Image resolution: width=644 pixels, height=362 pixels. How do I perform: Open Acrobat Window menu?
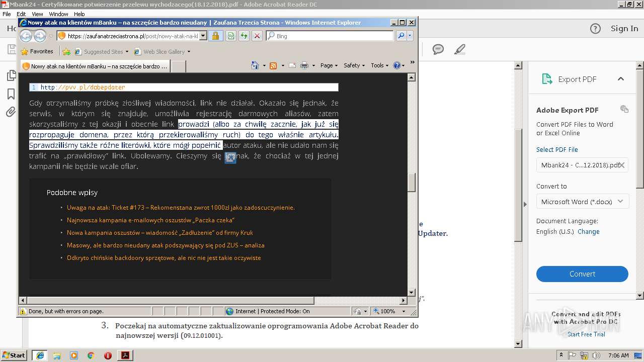click(58, 14)
